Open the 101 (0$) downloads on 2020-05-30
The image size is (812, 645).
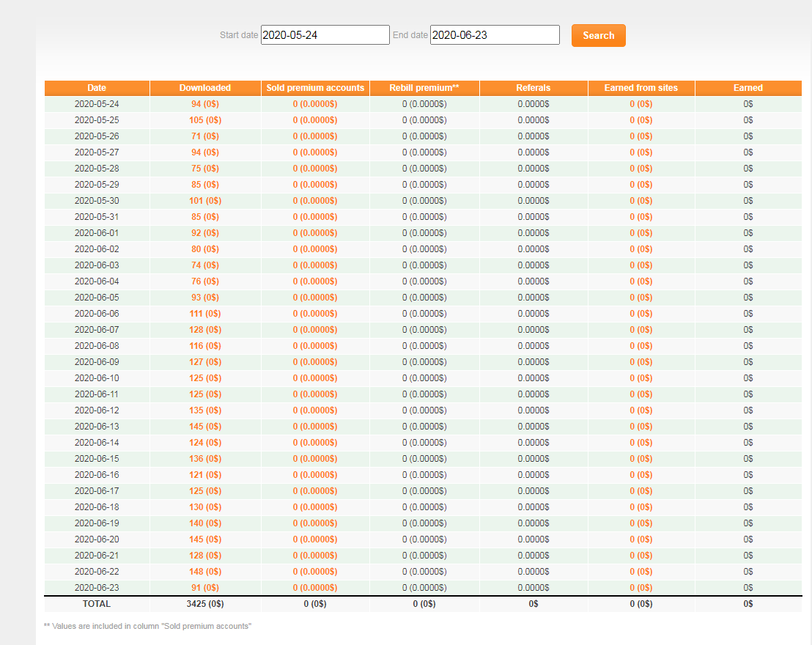[x=205, y=201]
